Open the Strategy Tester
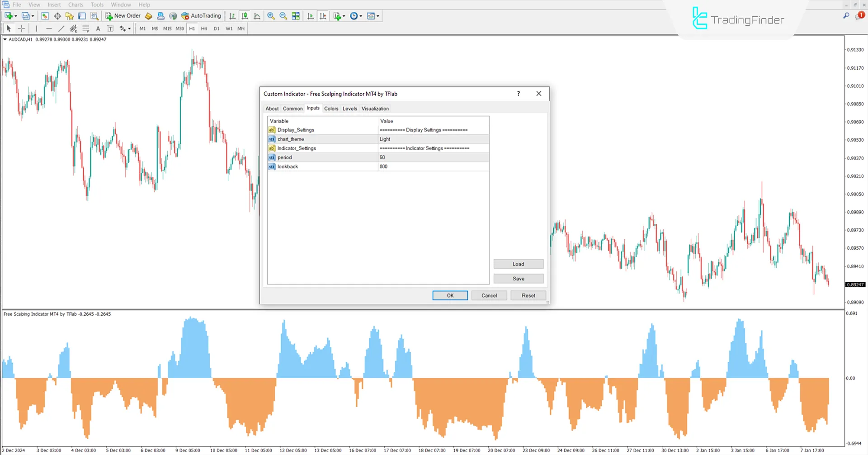This screenshot has width=868, height=455. pos(95,16)
